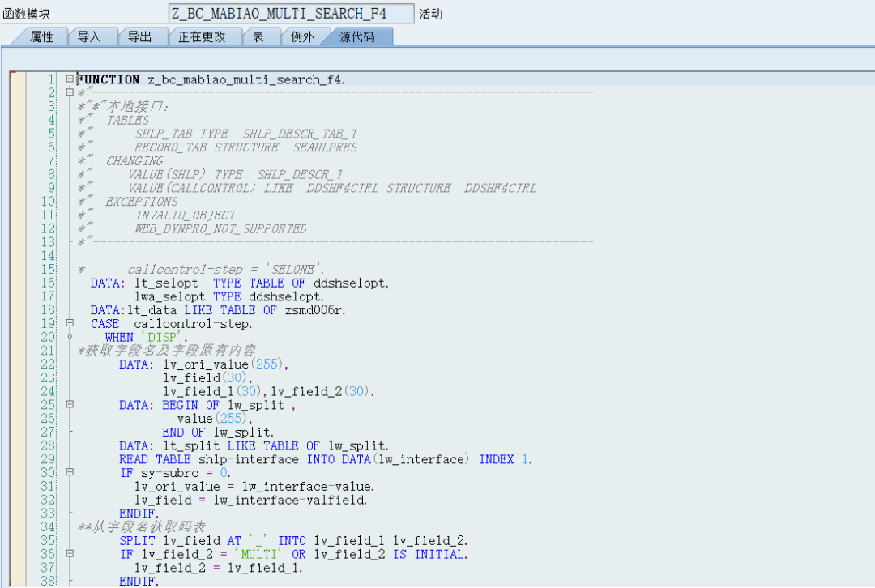Open the 导入 tab
Viewport: 875px width, 588px height.
89,36
